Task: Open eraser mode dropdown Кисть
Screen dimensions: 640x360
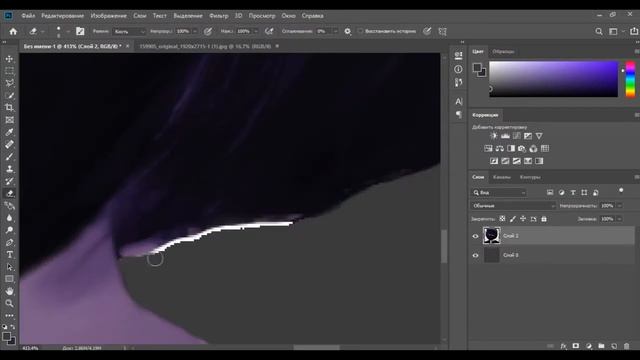Action: pos(129,31)
